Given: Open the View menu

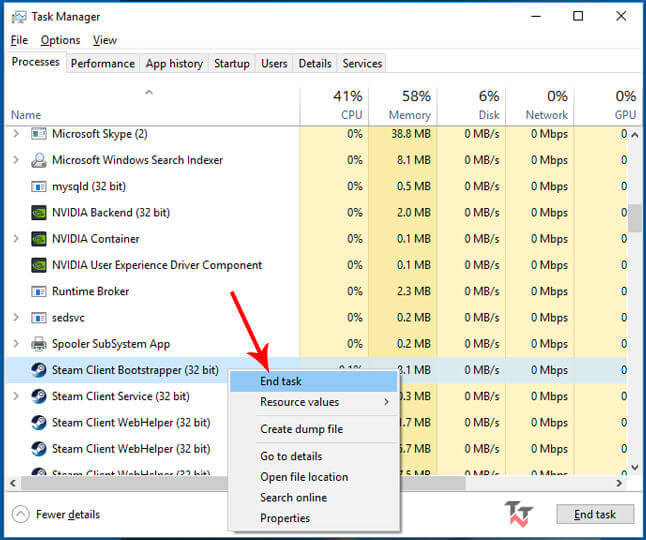Looking at the screenshot, I should (x=105, y=40).
